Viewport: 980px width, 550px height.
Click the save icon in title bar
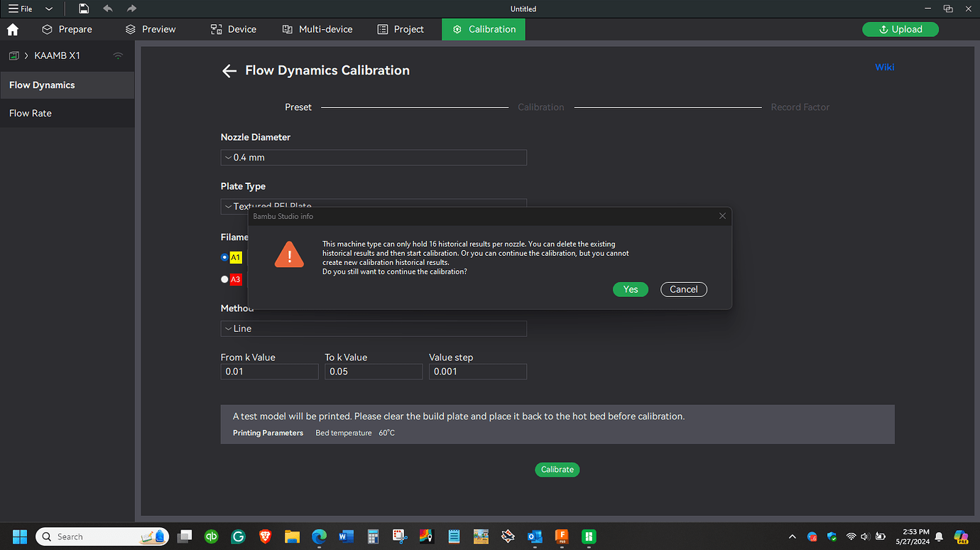[x=84, y=9]
